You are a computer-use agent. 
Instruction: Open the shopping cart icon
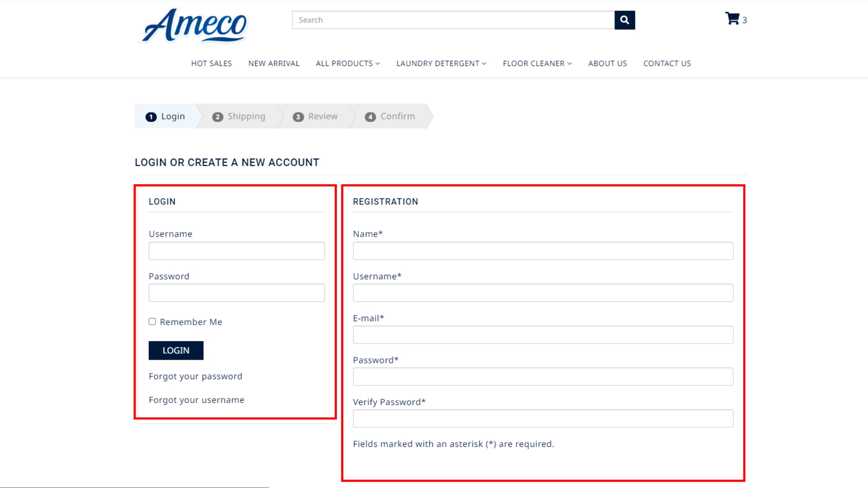pyautogui.click(x=732, y=19)
